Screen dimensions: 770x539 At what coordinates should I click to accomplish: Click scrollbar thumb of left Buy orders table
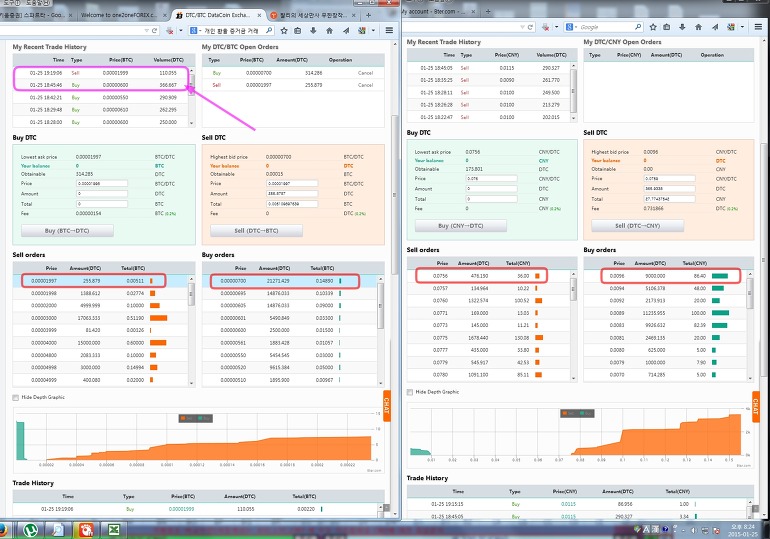pos(380,306)
